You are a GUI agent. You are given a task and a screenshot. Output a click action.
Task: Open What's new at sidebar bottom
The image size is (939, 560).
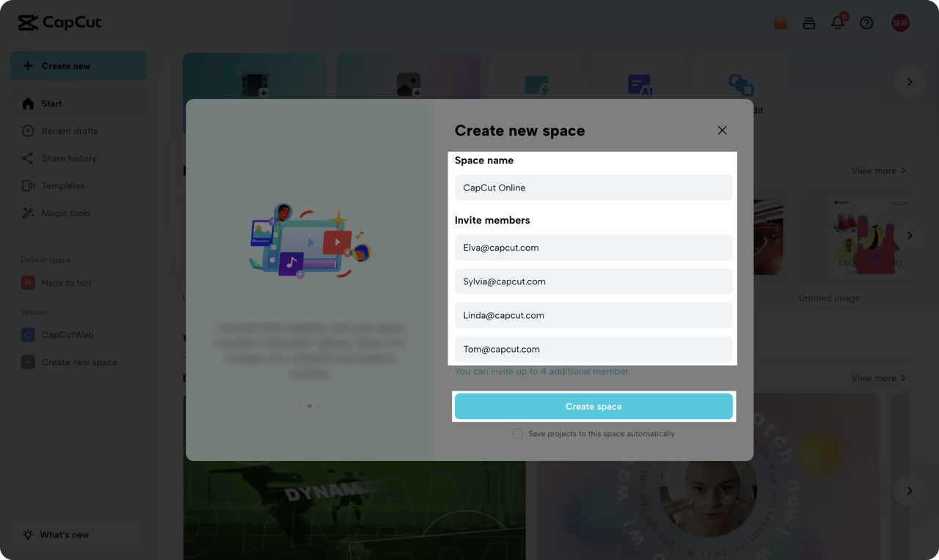[x=78, y=535]
